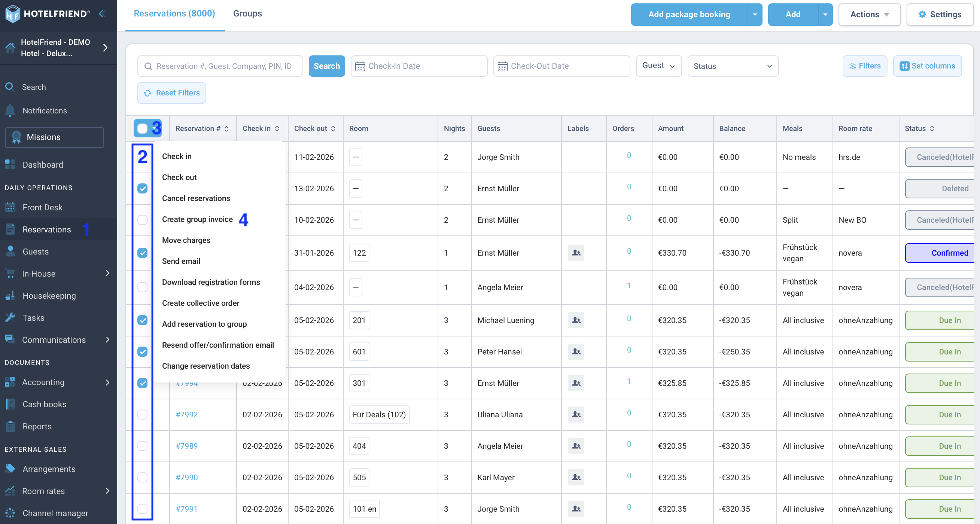Screen dimensions: 980x524
Task: Focus the reservation search input field
Action: [220, 66]
